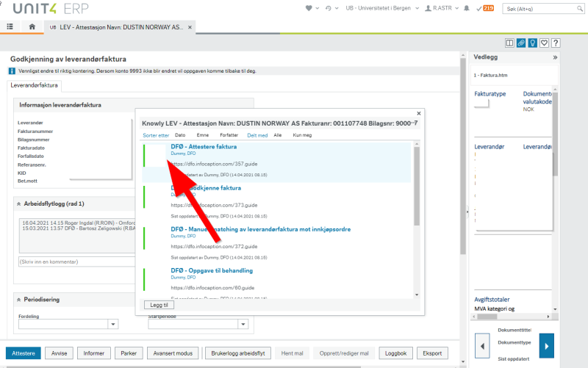Click the Avansert modus button

[x=173, y=353]
